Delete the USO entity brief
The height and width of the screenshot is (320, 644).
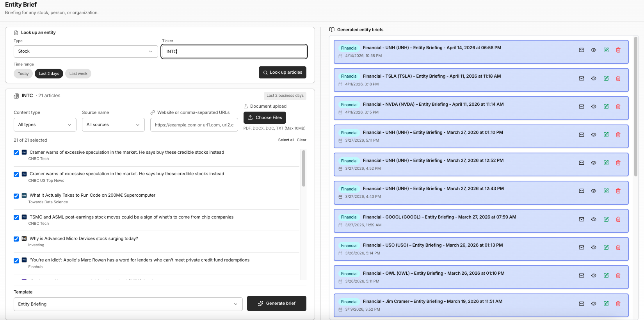click(x=618, y=247)
